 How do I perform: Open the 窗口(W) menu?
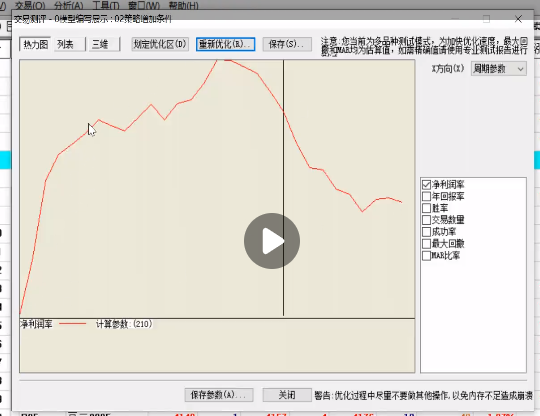(x=144, y=5)
